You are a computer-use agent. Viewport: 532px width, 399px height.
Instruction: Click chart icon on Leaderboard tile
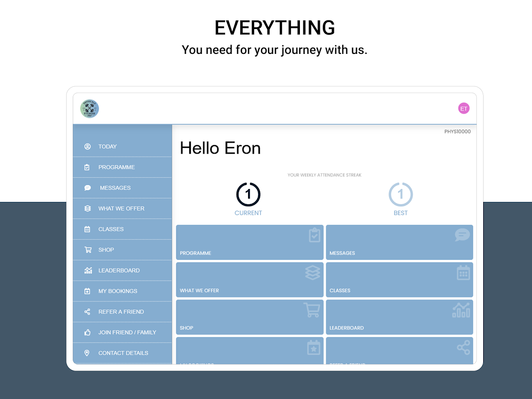click(x=461, y=310)
